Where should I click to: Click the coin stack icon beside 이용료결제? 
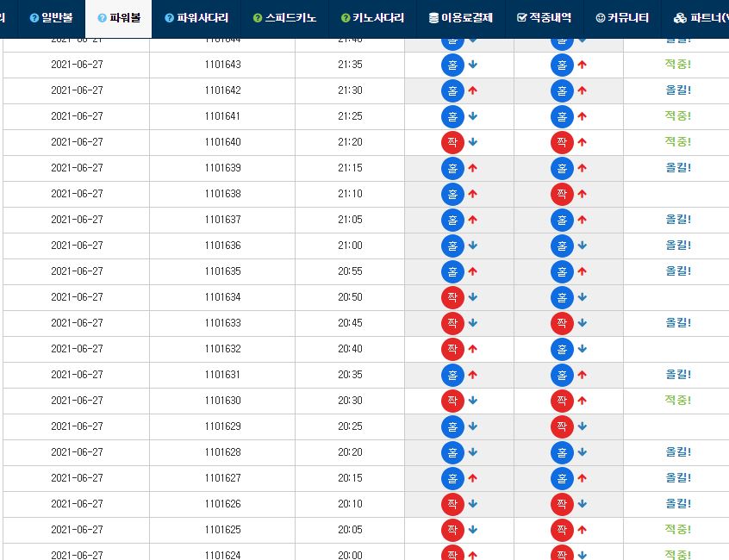[433, 18]
